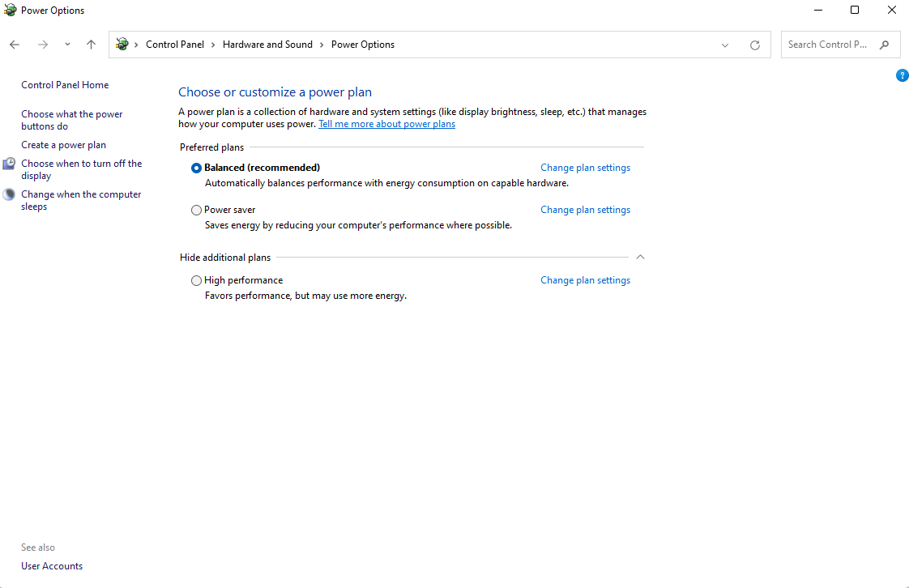The height and width of the screenshot is (588, 909).
Task: Open Choose what the power buttons do
Action: 72,120
